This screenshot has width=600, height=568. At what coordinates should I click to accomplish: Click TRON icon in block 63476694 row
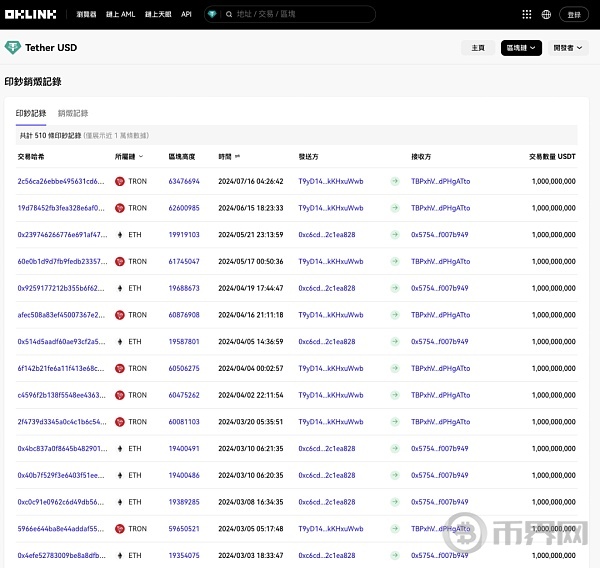(120, 181)
